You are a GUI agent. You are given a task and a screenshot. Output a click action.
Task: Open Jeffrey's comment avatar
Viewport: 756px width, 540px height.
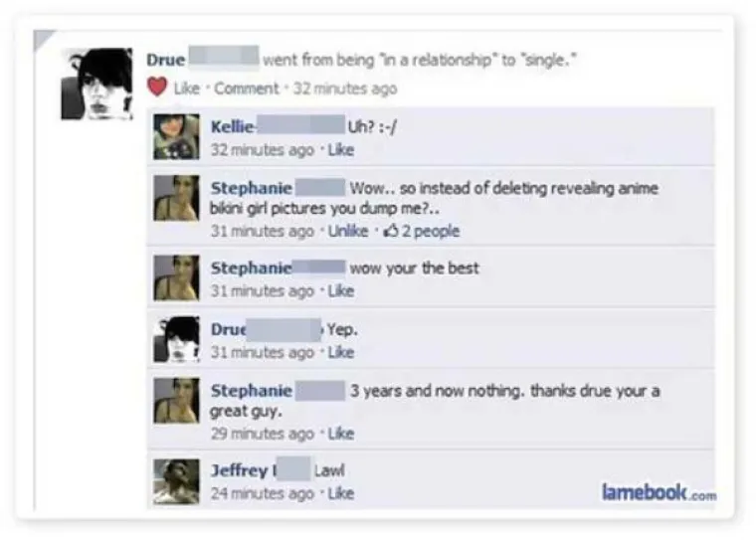coord(176,481)
